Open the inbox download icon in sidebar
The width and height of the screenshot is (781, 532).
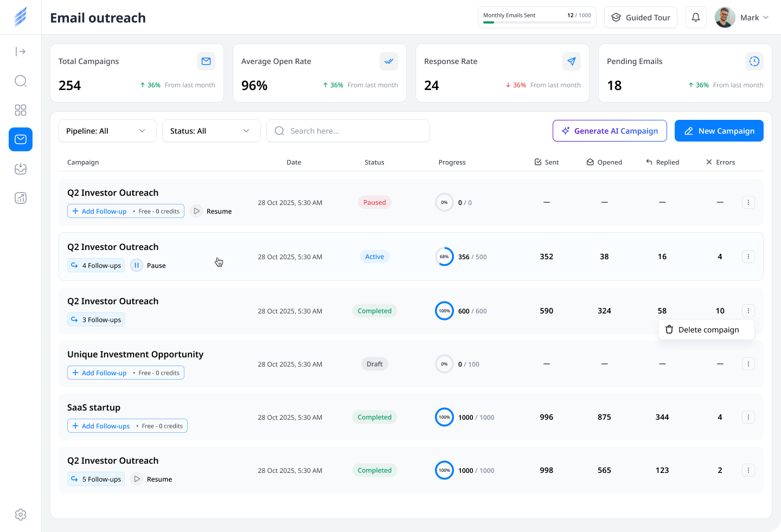coord(21,169)
